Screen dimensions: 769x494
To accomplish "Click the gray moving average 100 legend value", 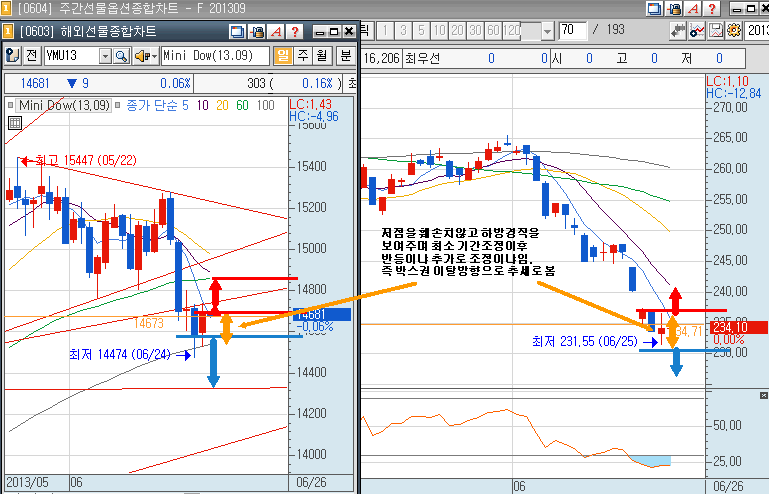I will coord(265,105).
